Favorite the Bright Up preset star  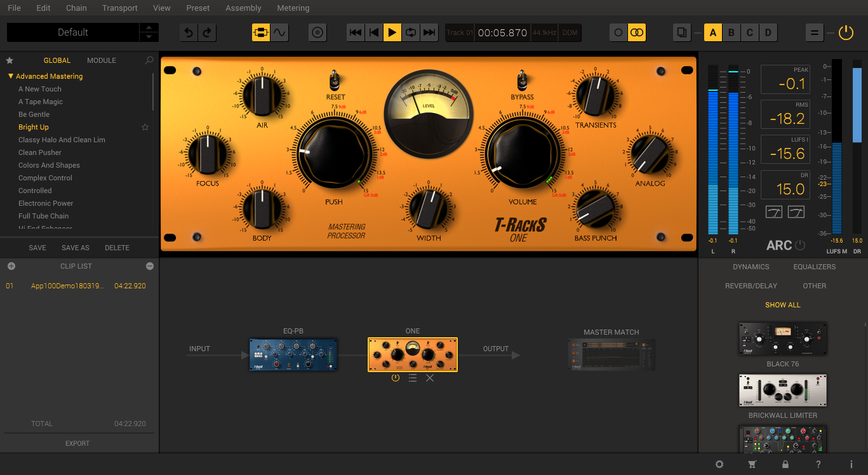[x=145, y=127]
